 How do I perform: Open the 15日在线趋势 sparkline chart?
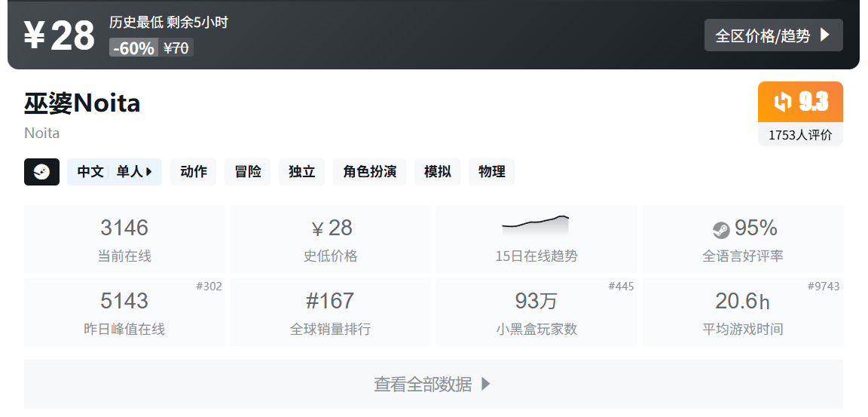536,226
